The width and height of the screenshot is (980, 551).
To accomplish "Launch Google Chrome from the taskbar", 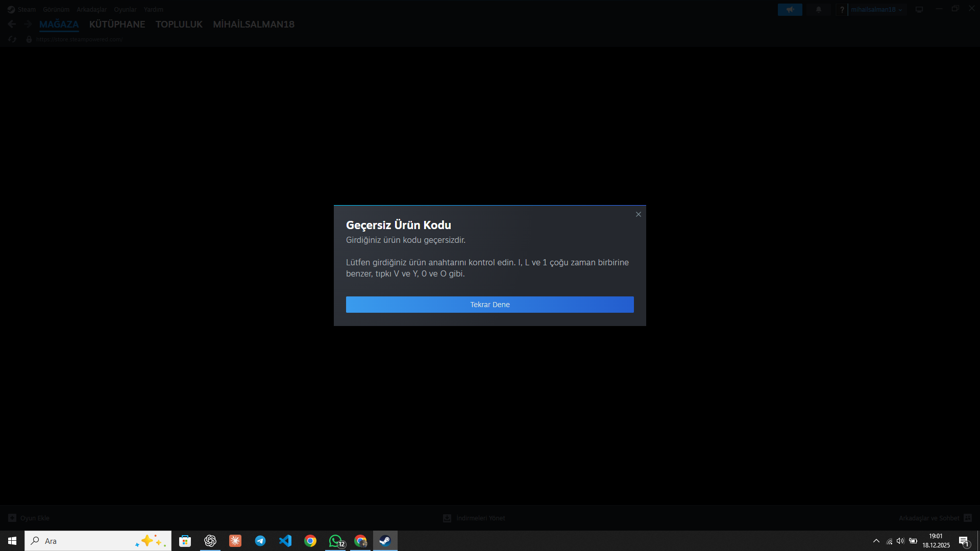I will pyautogui.click(x=310, y=541).
